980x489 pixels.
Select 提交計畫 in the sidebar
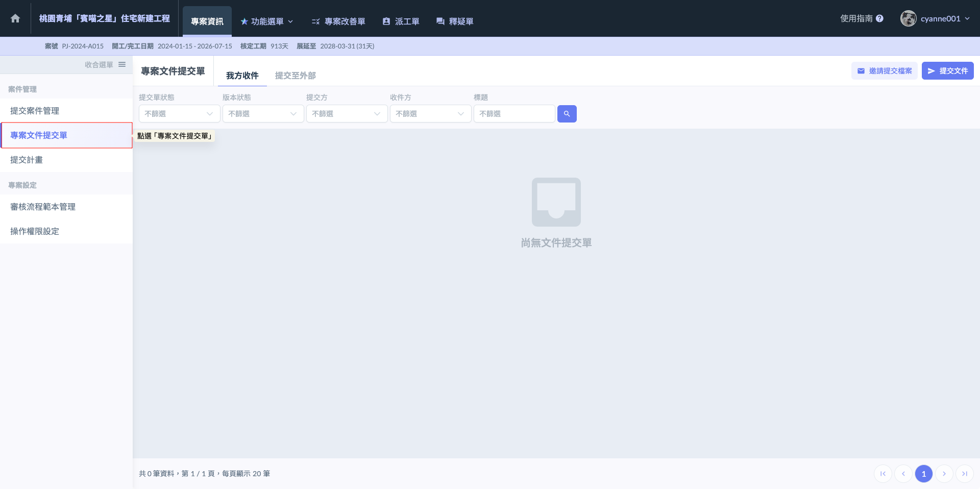tap(66, 160)
